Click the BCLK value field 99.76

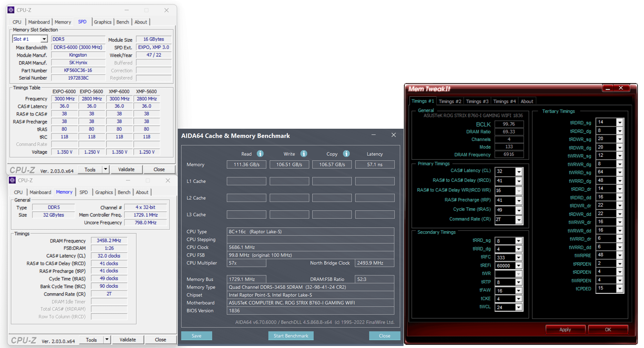[509, 124]
